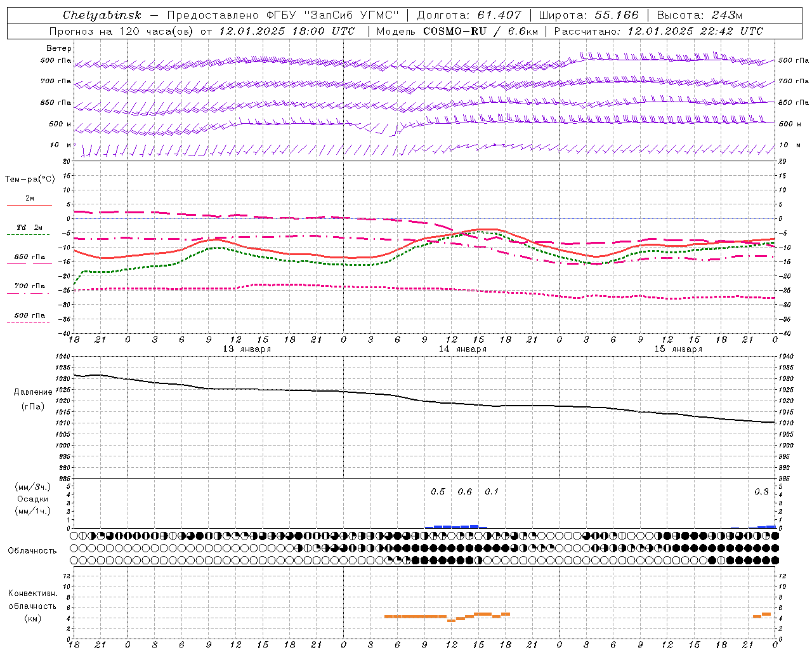Select the 'Широта: 55.166' header value
This screenshot has height=650, width=812.
[588, 15]
